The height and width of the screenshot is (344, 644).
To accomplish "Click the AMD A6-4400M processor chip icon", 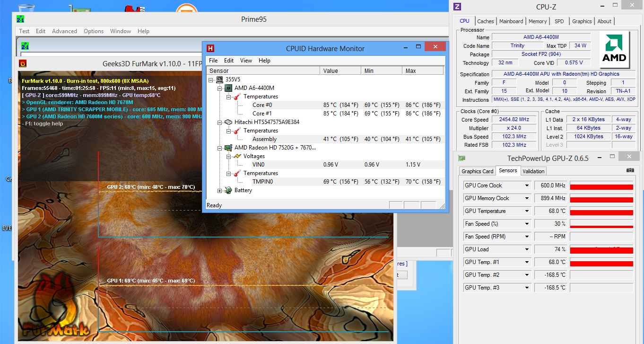I will pyautogui.click(x=228, y=88).
